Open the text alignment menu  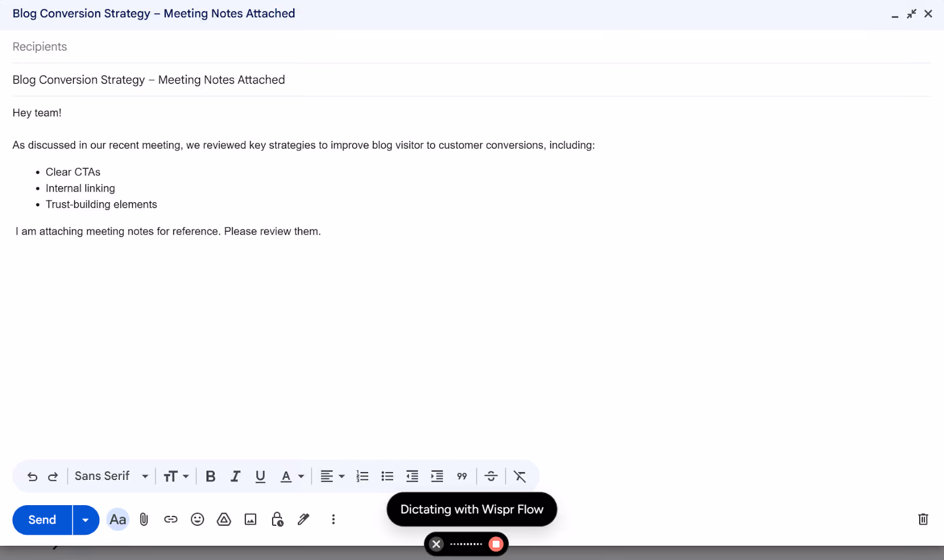click(x=332, y=476)
